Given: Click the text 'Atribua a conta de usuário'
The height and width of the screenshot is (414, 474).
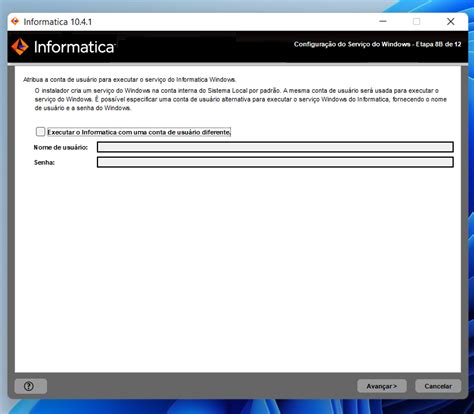Looking at the screenshot, I should 60,80.
